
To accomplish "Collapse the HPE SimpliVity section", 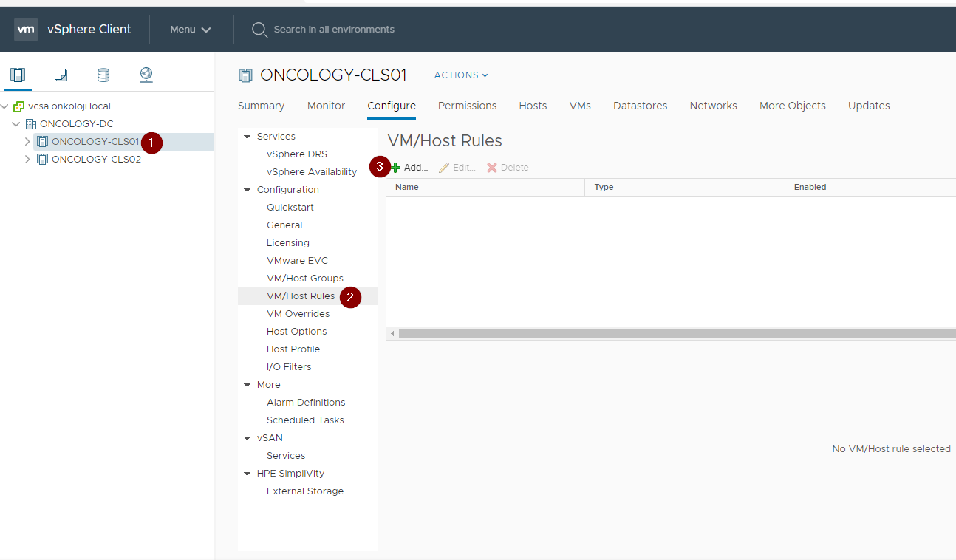I will coord(247,474).
